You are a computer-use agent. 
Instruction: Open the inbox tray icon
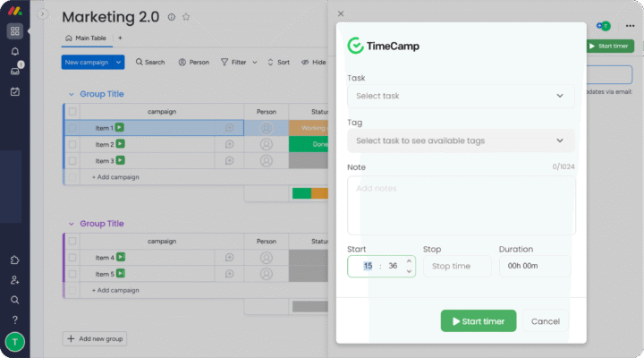pos(15,71)
